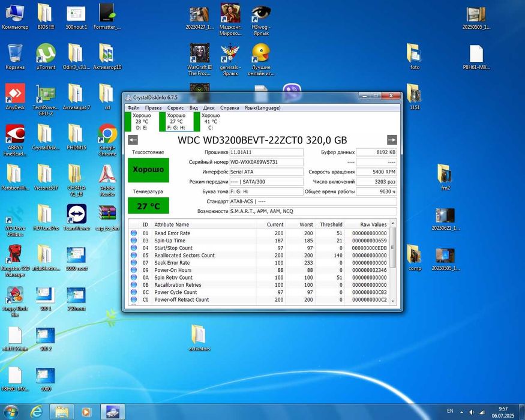
Task: Select the Reallocated Sectors Count row
Action: [x=259, y=255]
